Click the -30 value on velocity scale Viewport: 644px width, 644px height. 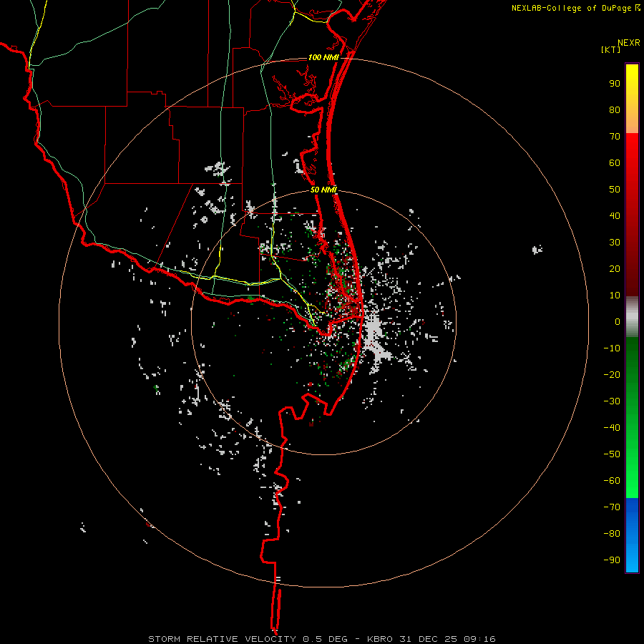pyautogui.click(x=612, y=401)
